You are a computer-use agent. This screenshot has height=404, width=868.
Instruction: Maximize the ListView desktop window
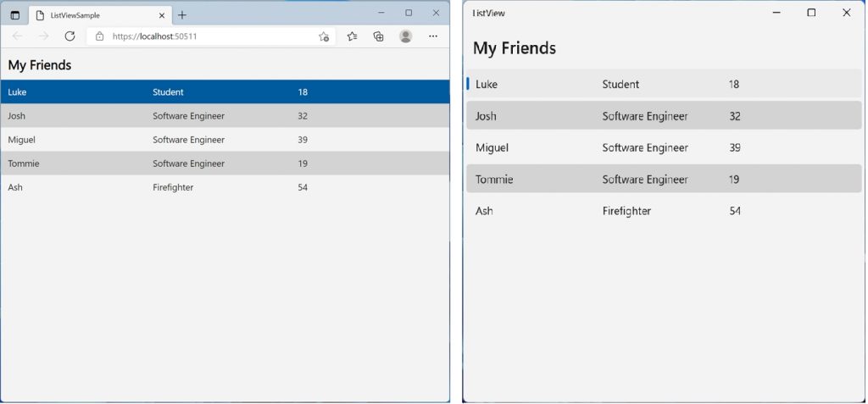coord(811,13)
